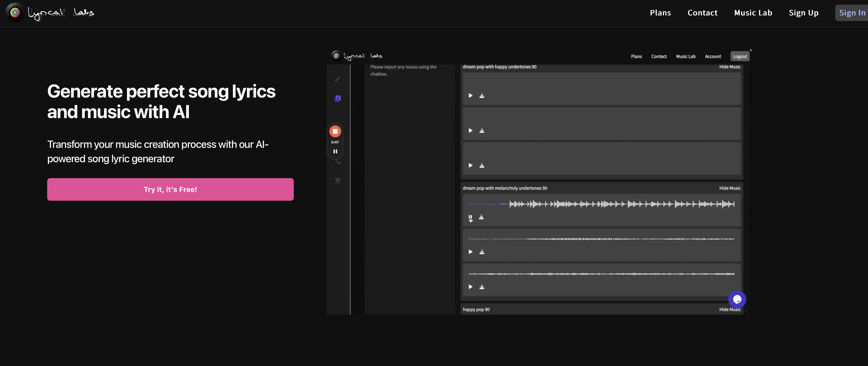Play first happy undertones track
Screen dimensions: 868x366
point(470,96)
